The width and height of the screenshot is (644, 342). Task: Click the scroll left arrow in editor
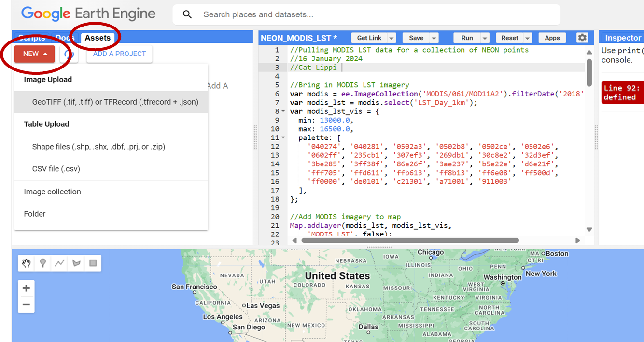[295, 240]
